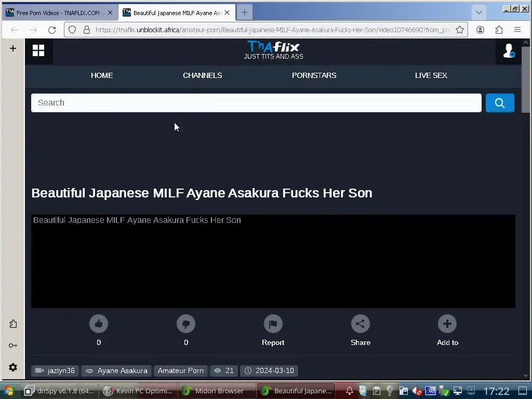This screenshot has width=532, height=399.
Task: Click the brightness display tray icon
Action: coord(431,391)
